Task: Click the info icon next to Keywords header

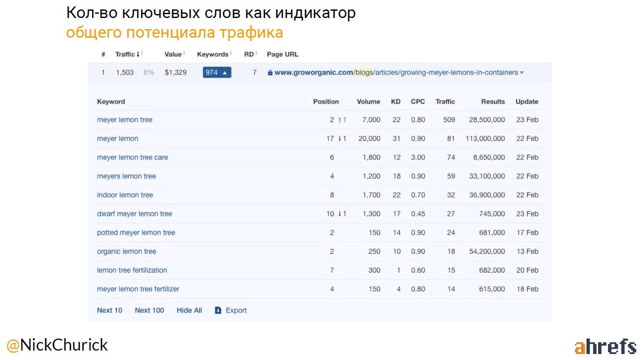Action: tap(231, 53)
